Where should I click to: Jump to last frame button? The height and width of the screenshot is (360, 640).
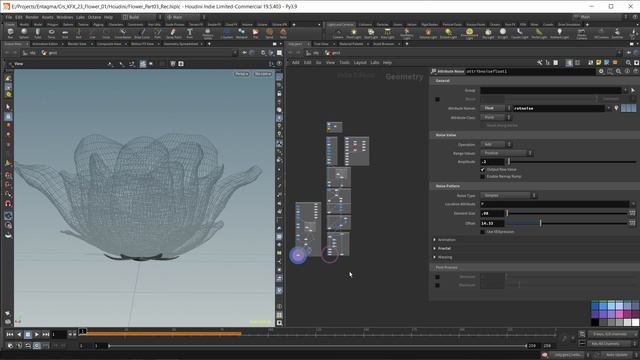click(x=46, y=334)
